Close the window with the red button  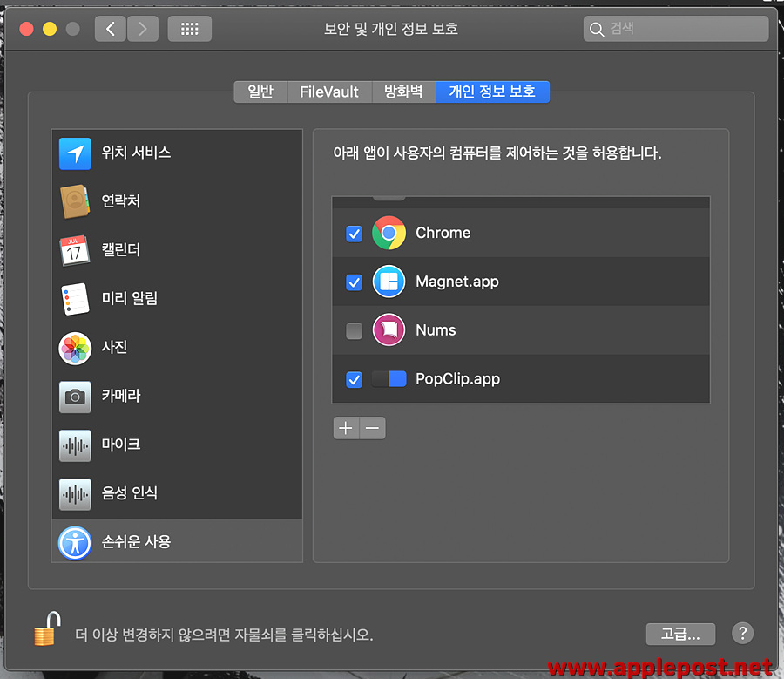click(26, 29)
